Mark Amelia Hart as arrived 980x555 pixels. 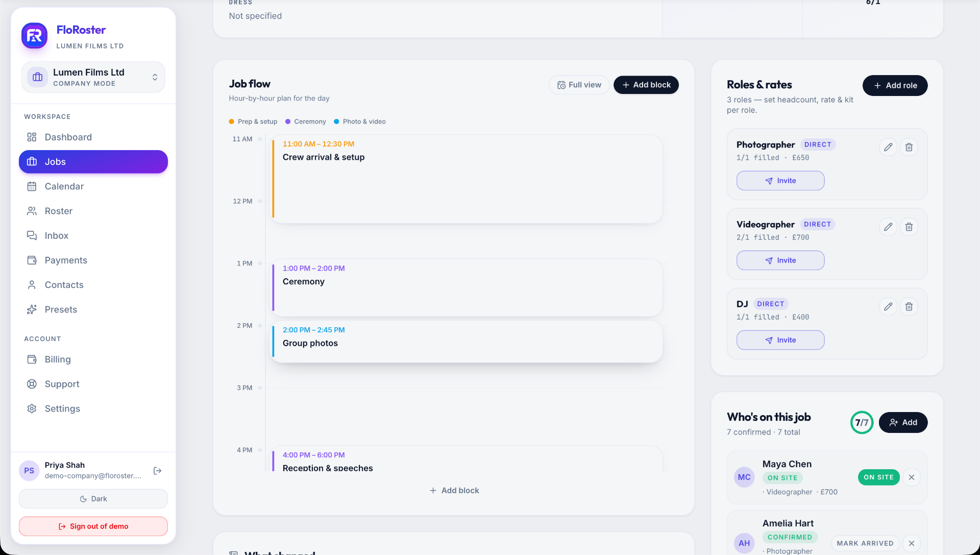pyautogui.click(x=865, y=543)
